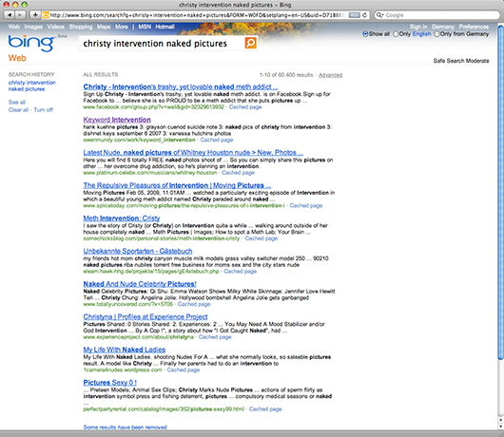
Task: Select the Only English radio option
Action: (x=396, y=33)
